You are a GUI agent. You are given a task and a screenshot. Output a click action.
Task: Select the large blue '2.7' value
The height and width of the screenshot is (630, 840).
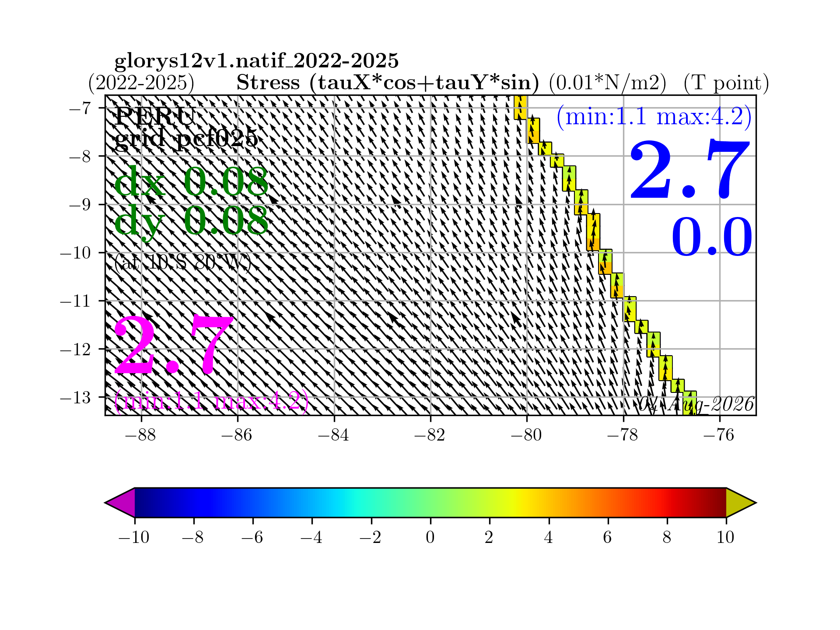click(x=690, y=170)
